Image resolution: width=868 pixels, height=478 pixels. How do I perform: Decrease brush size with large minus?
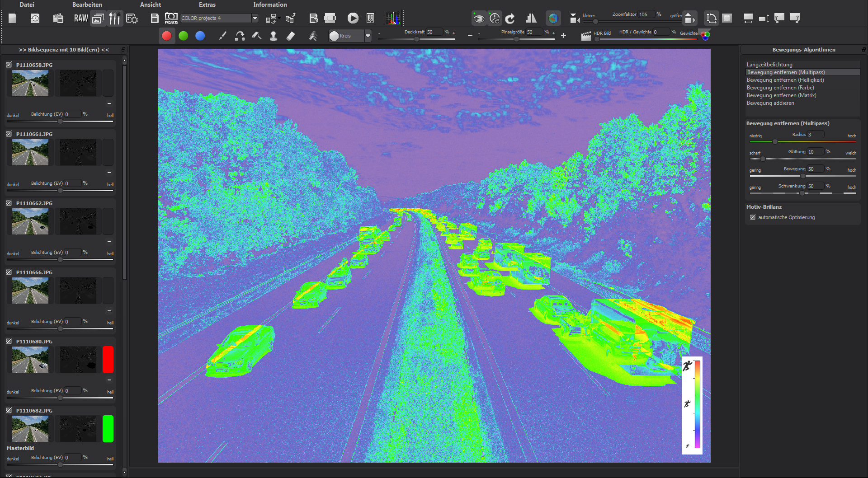click(470, 35)
